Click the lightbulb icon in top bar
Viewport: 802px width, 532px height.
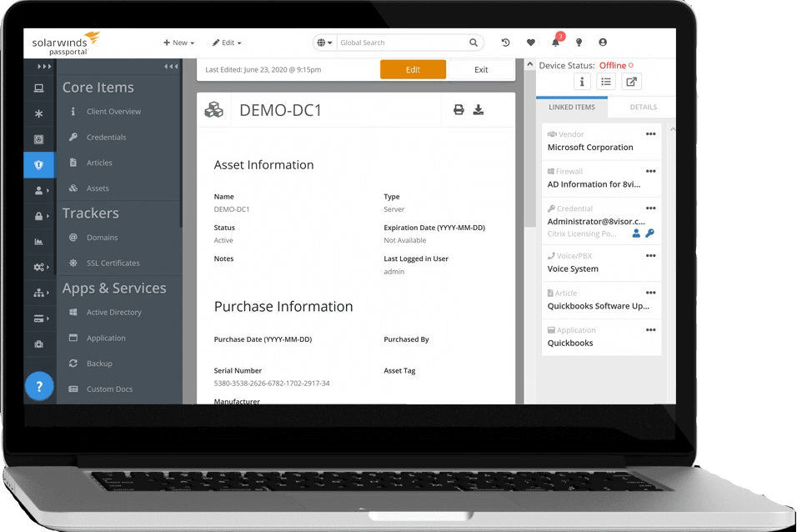click(x=579, y=43)
